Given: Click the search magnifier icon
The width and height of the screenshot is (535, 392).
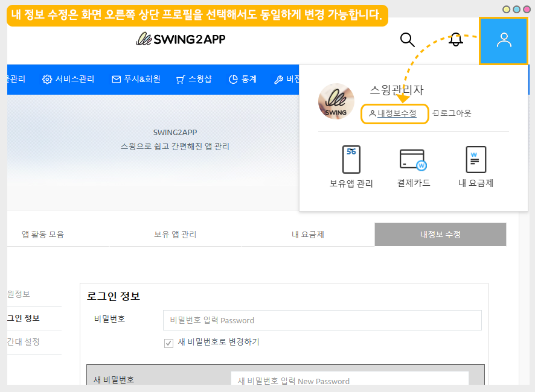Looking at the screenshot, I should [x=408, y=40].
